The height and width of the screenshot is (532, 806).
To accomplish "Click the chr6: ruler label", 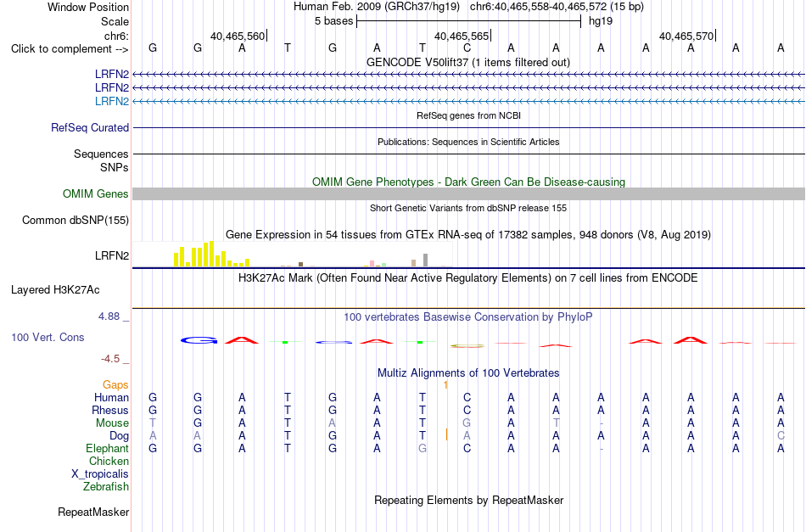I will click(117, 36).
